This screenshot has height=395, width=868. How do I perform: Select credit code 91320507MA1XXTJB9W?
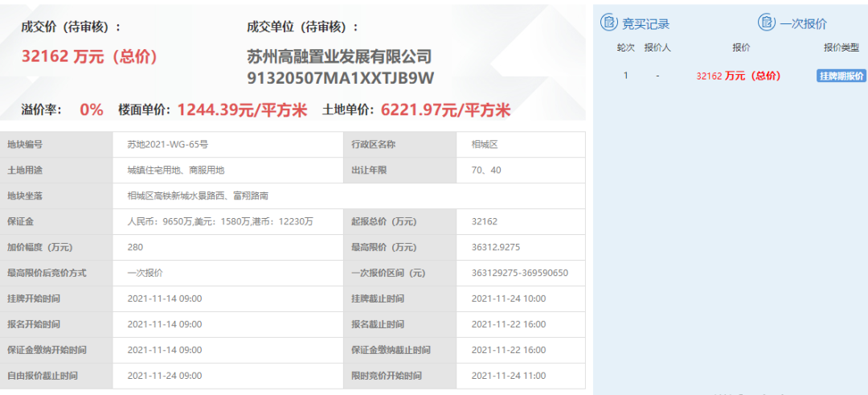point(340,79)
